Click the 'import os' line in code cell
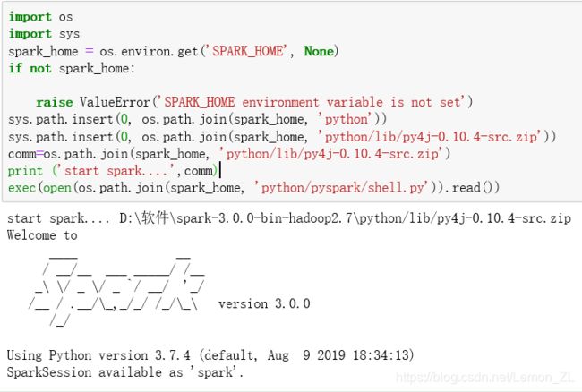Image resolution: width=582 pixels, height=392 pixels. pyautogui.click(x=40, y=17)
